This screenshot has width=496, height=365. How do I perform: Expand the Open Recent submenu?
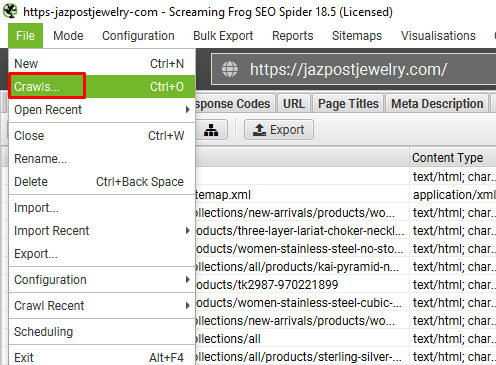click(x=102, y=110)
